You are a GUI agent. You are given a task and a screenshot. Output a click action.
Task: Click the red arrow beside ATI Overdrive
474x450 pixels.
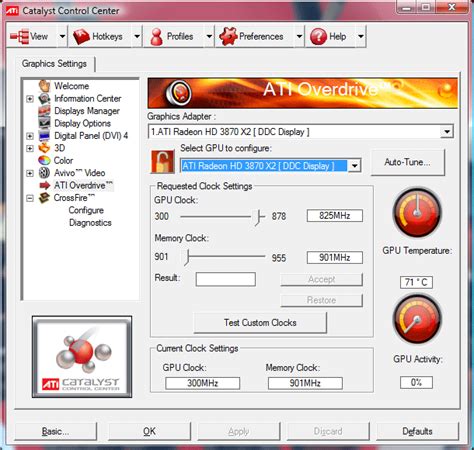click(x=45, y=185)
